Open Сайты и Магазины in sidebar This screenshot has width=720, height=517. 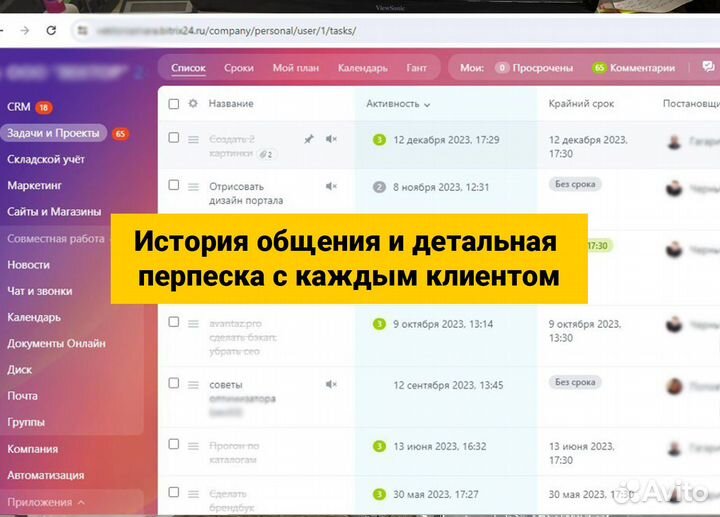click(54, 212)
